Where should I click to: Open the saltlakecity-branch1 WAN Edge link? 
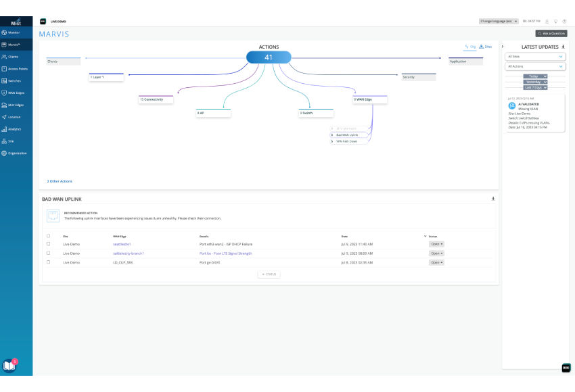point(129,253)
